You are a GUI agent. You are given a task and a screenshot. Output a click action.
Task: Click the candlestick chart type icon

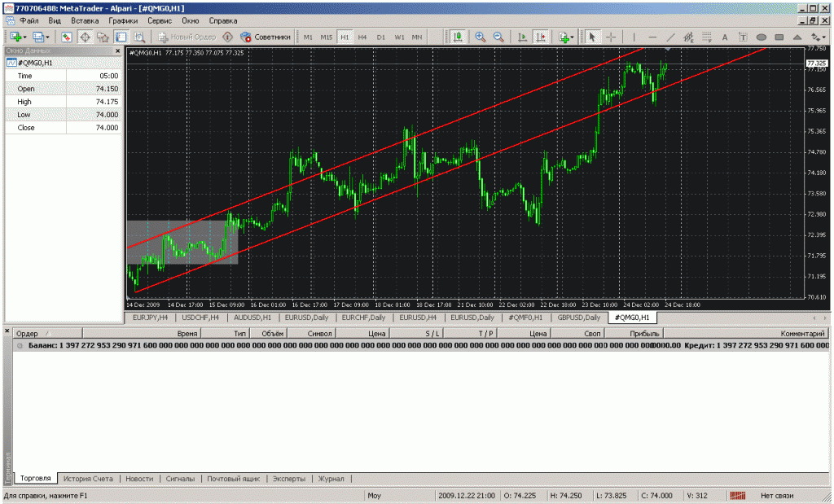pyautogui.click(x=457, y=37)
